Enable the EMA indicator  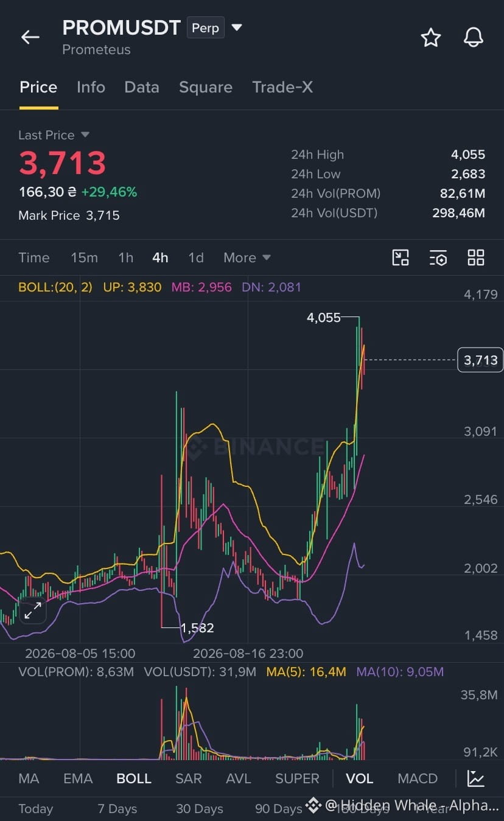(x=78, y=778)
